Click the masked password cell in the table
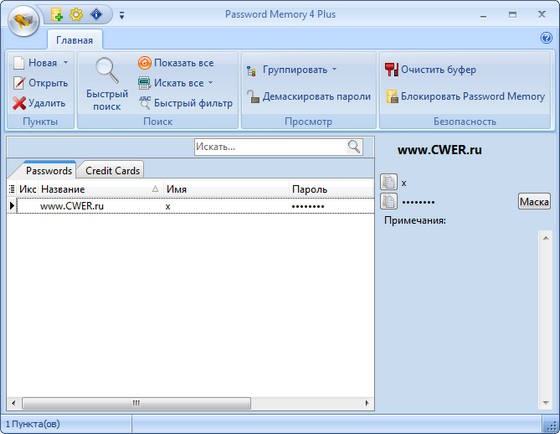The height and width of the screenshot is (434, 560). [x=332, y=206]
